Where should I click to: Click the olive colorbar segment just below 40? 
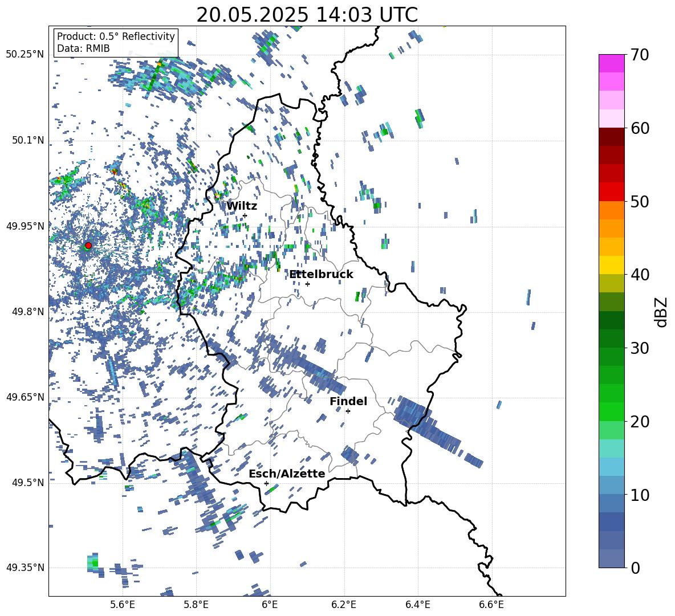pos(611,283)
